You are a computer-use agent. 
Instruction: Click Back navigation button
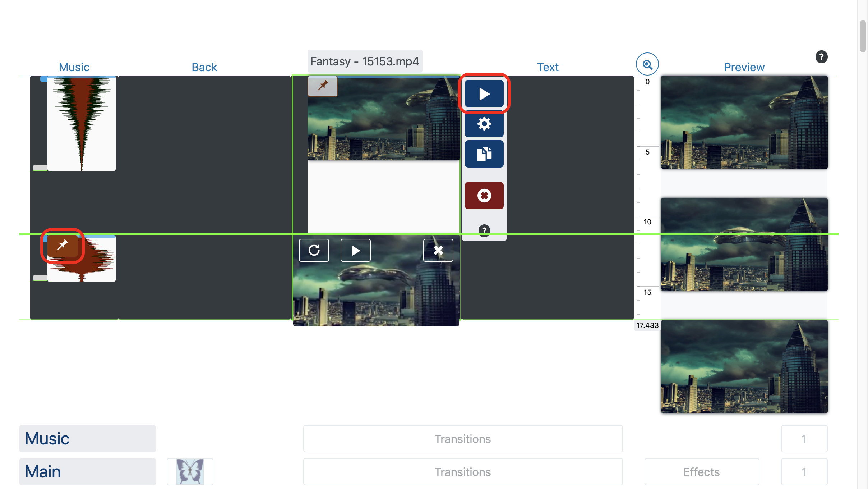pos(204,67)
